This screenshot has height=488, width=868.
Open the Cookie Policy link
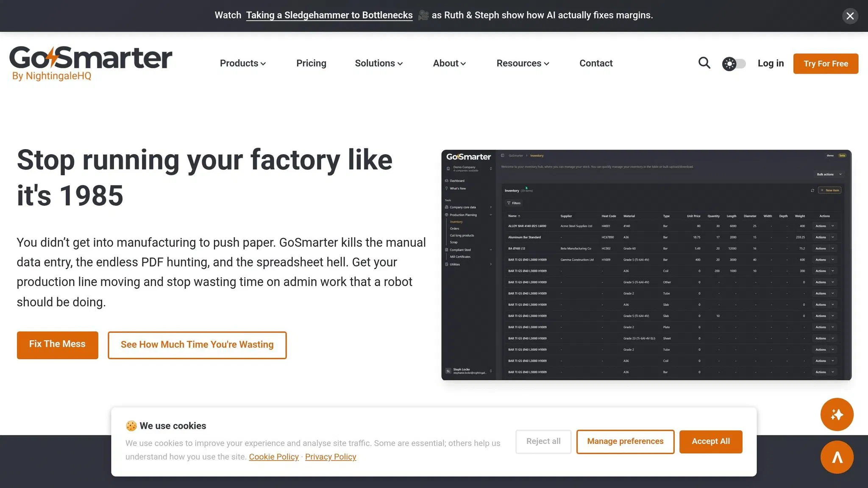coord(273,457)
